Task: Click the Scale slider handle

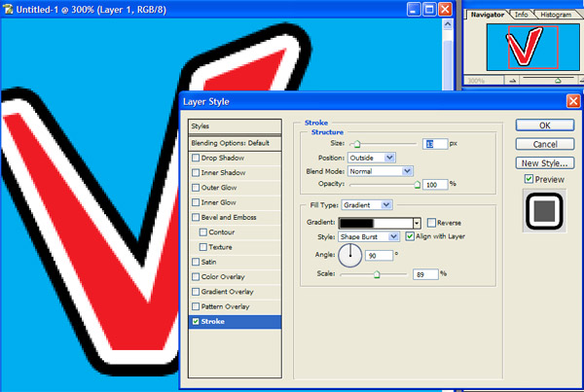Action: pos(377,275)
